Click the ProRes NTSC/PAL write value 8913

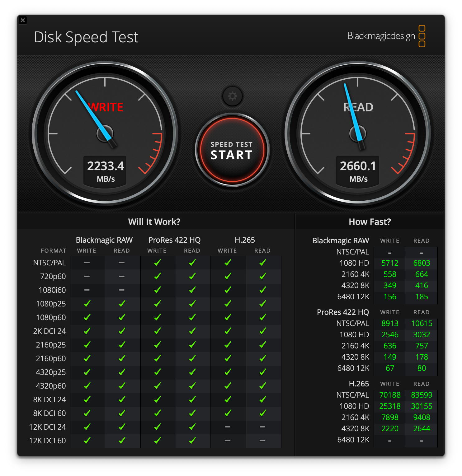390,324
